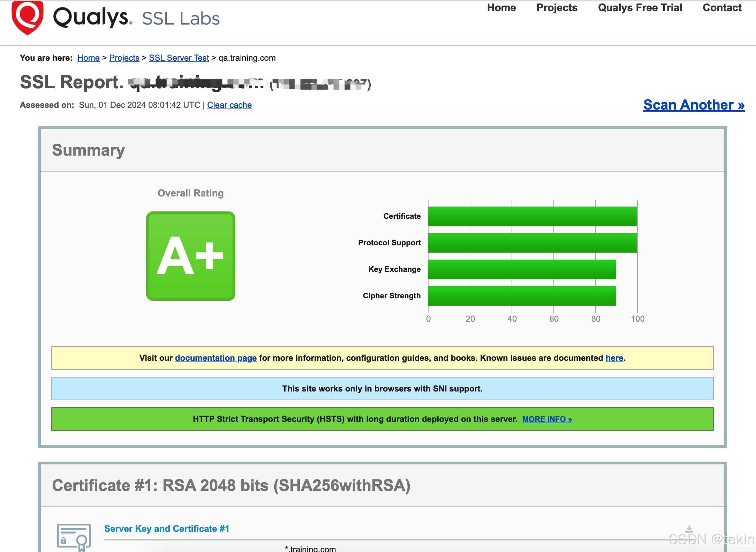
Task: Open HSTS MORE INFO link
Action: tap(547, 419)
